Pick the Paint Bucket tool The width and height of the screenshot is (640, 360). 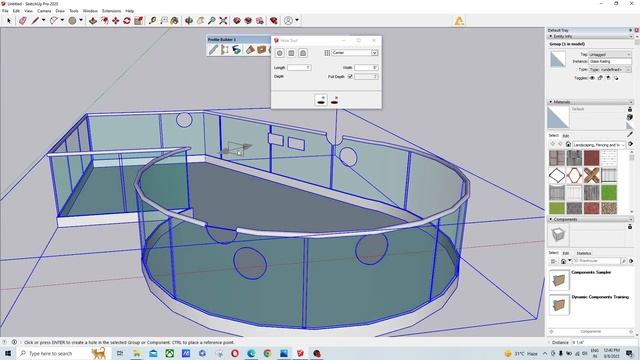point(175,20)
